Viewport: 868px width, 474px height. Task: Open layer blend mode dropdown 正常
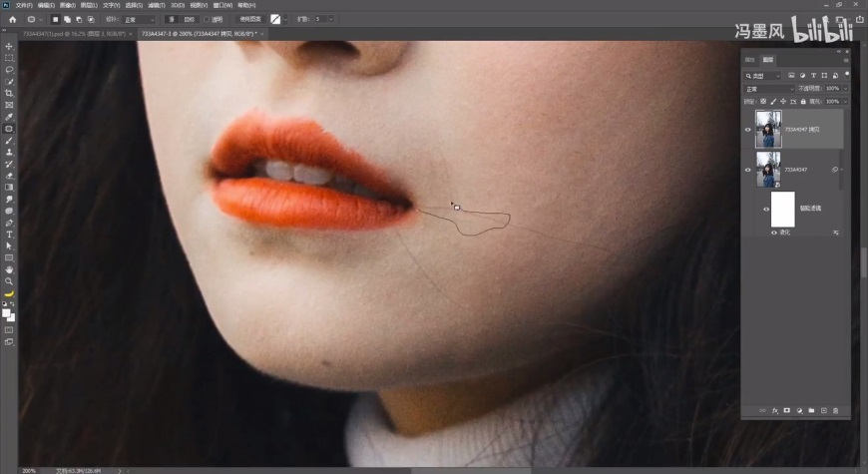pyautogui.click(x=769, y=89)
